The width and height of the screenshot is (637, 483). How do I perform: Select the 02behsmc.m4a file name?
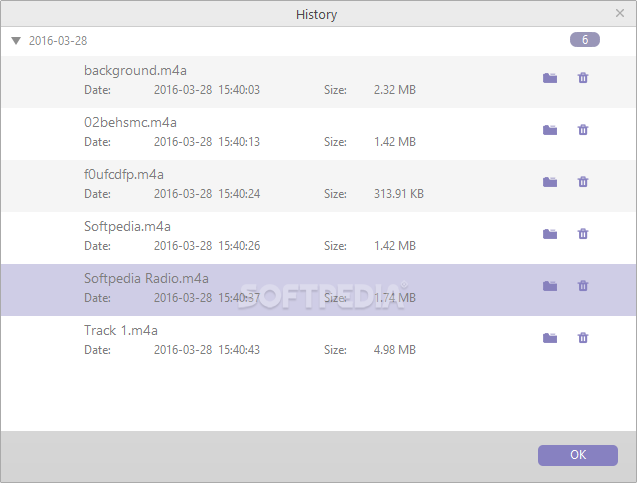[x=130, y=123]
